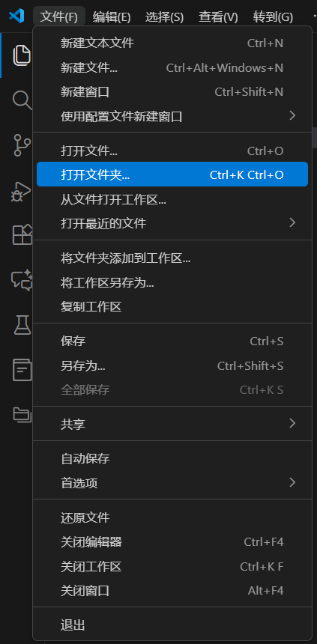Viewport: 317px width, 644px height.
Task: Choose 新建文本文件 from the menu
Action: [172, 43]
